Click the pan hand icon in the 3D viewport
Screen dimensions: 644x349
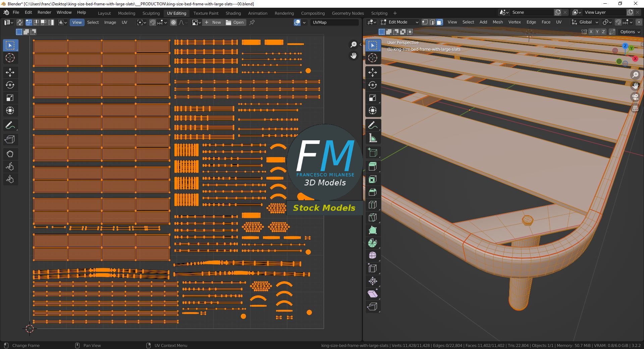tap(635, 86)
